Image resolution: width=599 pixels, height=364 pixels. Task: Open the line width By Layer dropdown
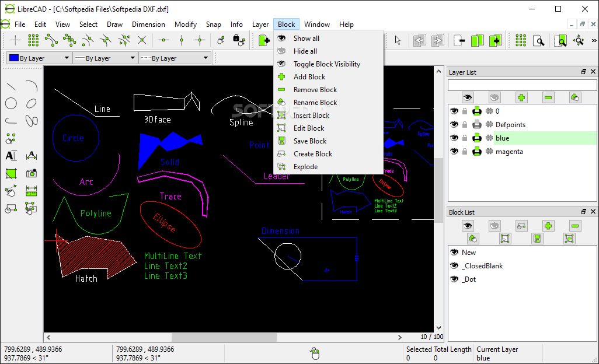(105, 58)
